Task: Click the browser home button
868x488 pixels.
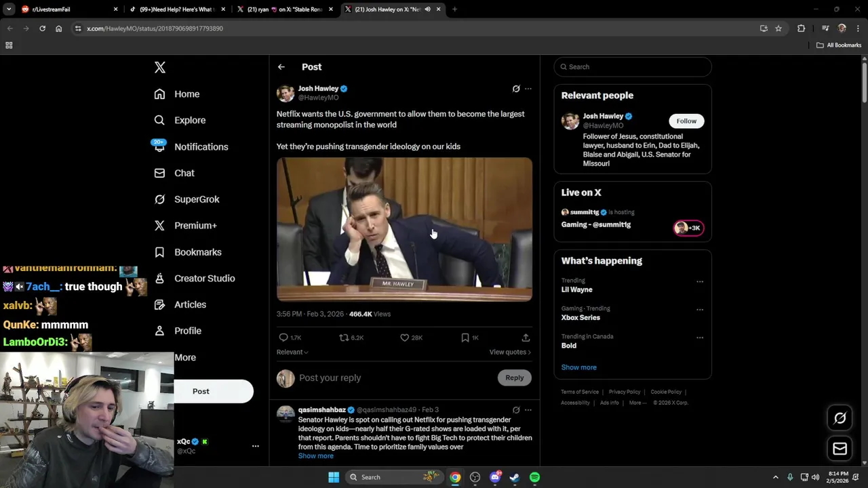Action: tap(59, 28)
